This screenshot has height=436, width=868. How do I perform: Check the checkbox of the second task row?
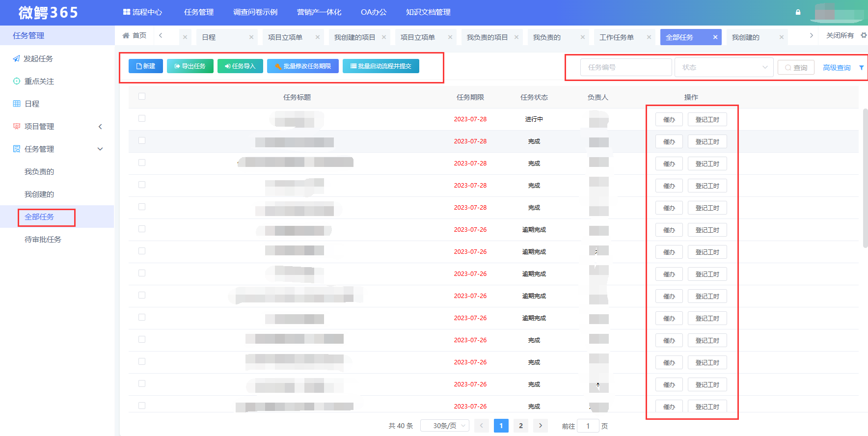[x=142, y=140]
